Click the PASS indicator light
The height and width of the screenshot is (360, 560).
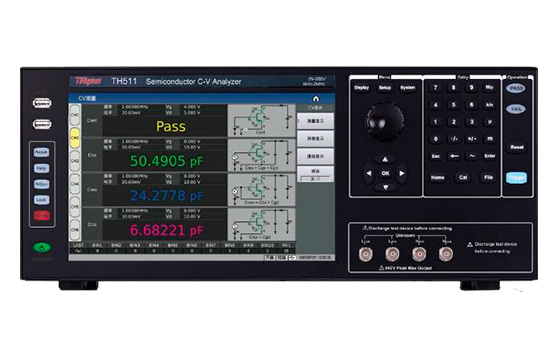[516, 88]
